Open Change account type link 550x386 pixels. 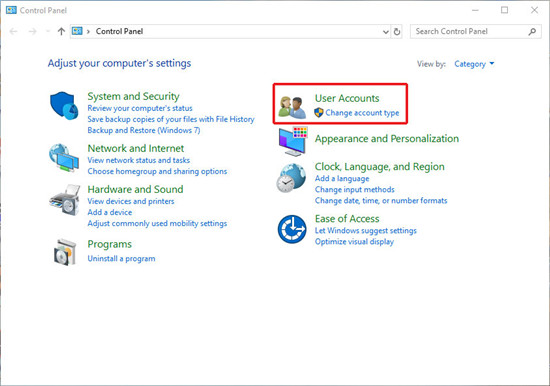362,113
